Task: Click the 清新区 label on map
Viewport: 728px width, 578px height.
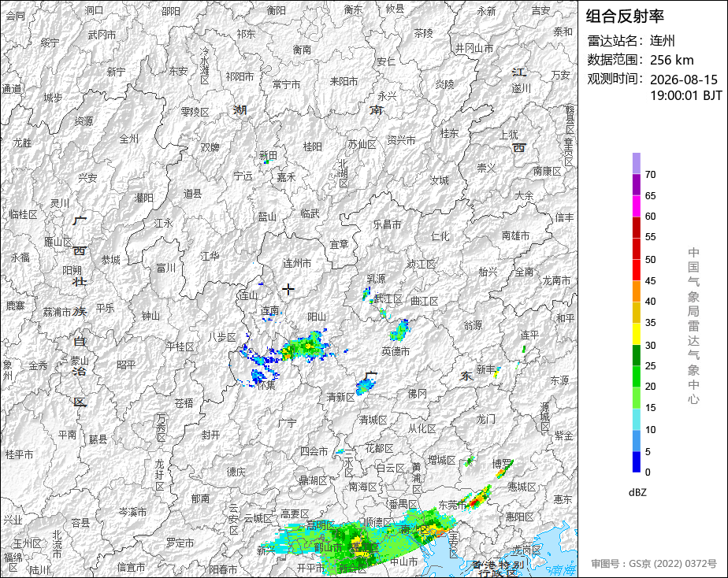Action: coord(341,397)
